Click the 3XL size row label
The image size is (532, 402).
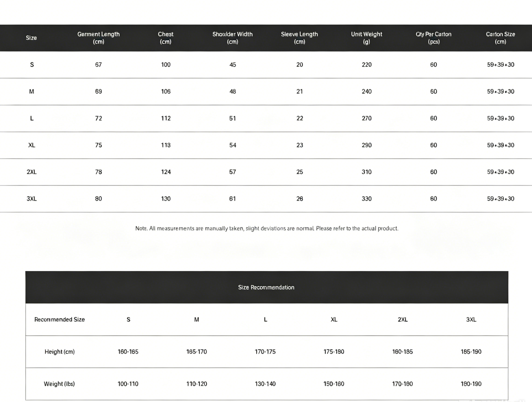(x=32, y=199)
